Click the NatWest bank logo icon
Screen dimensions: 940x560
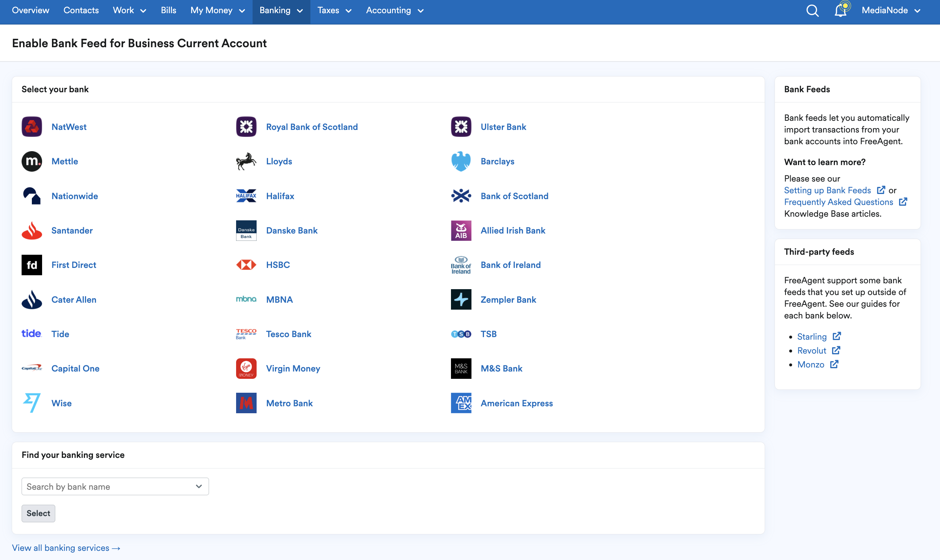coord(32,127)
